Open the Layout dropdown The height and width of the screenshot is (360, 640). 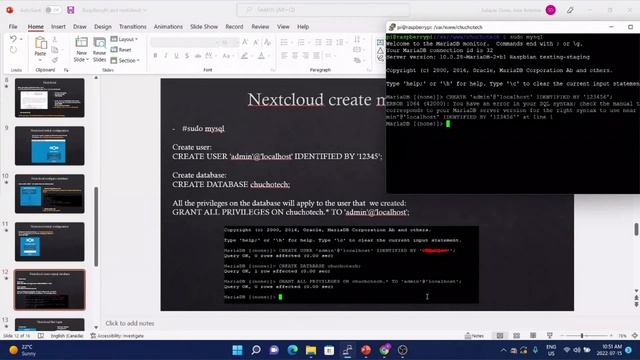coord(124,39)
